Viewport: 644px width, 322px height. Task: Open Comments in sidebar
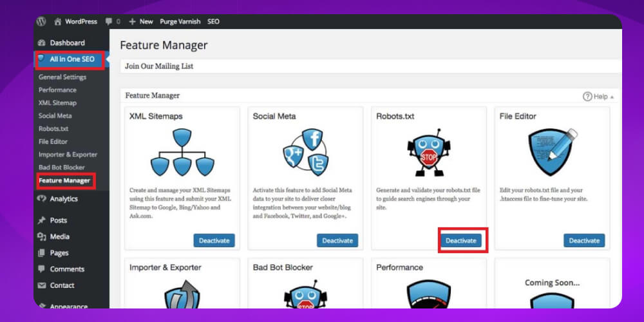(67, 269)
